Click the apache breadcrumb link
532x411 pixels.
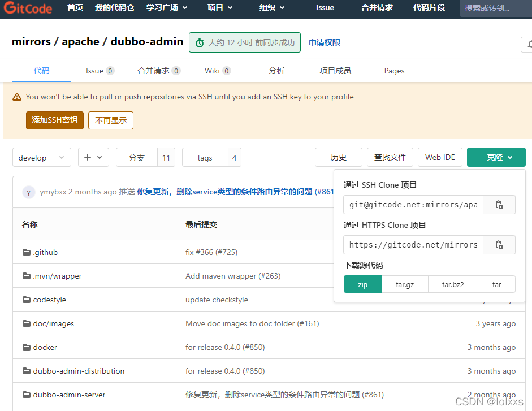80,41
